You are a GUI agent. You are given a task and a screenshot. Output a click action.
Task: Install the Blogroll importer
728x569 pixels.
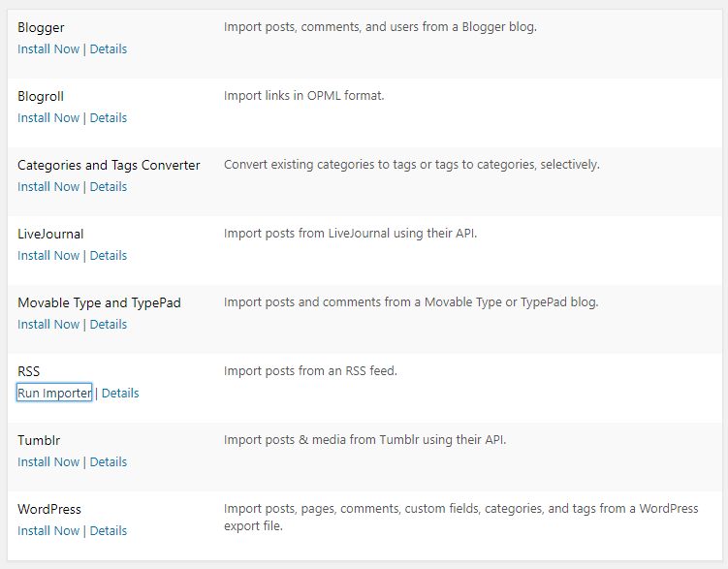(x=48, y=118)
